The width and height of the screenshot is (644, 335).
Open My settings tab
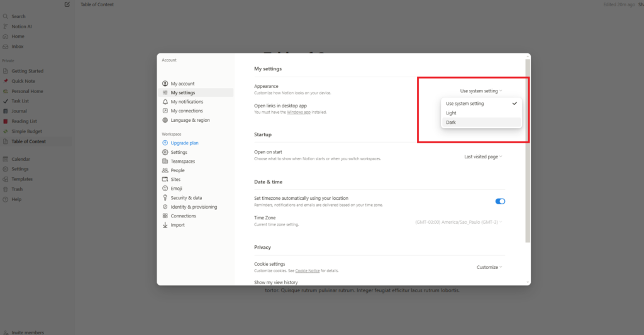click(196, 93)
